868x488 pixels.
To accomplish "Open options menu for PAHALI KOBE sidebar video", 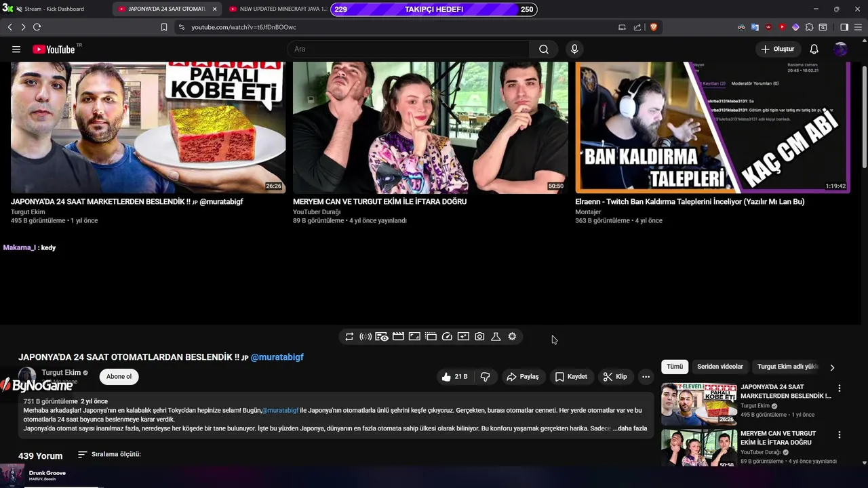I will click(x=840, y=388).
